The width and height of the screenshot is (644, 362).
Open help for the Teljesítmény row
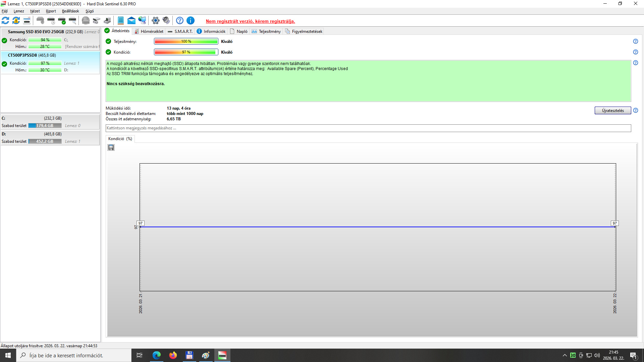point(635,41)
